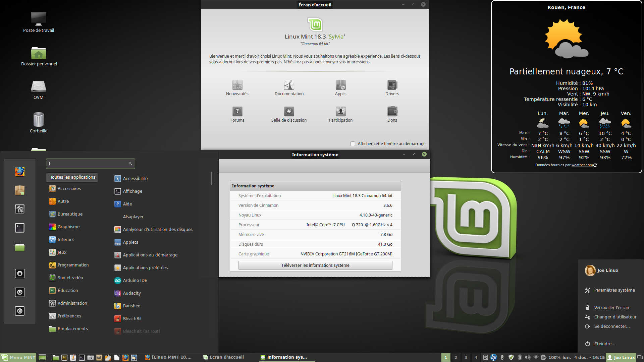Switch to workspace 4 in panel
Screen dimensions: 644x362
click(x=476, y=357)
